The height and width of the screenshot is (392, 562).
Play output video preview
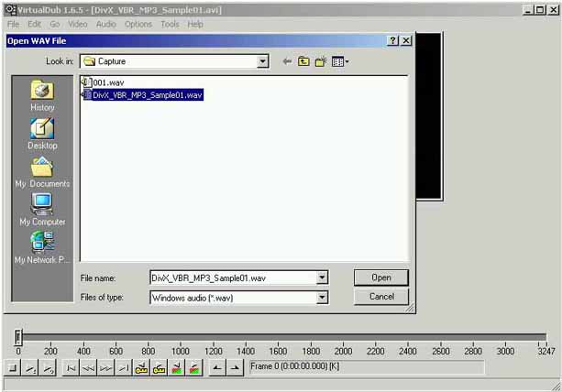click(48, 368)
